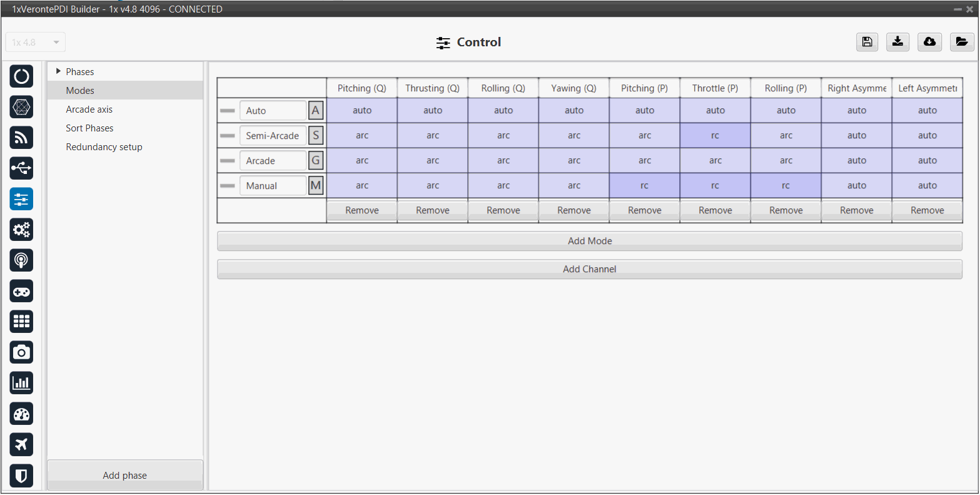Open Redundancy setup in left panel

tap(104, 147)
